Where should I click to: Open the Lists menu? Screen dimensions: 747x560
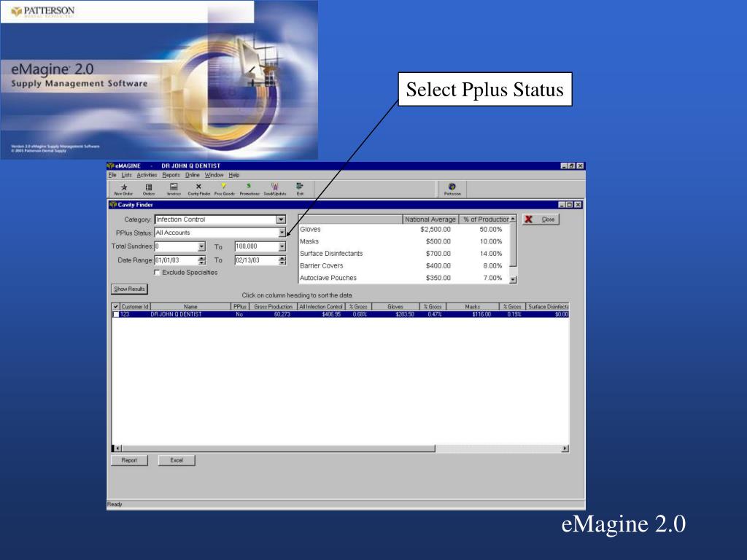(x=126, y=175)
